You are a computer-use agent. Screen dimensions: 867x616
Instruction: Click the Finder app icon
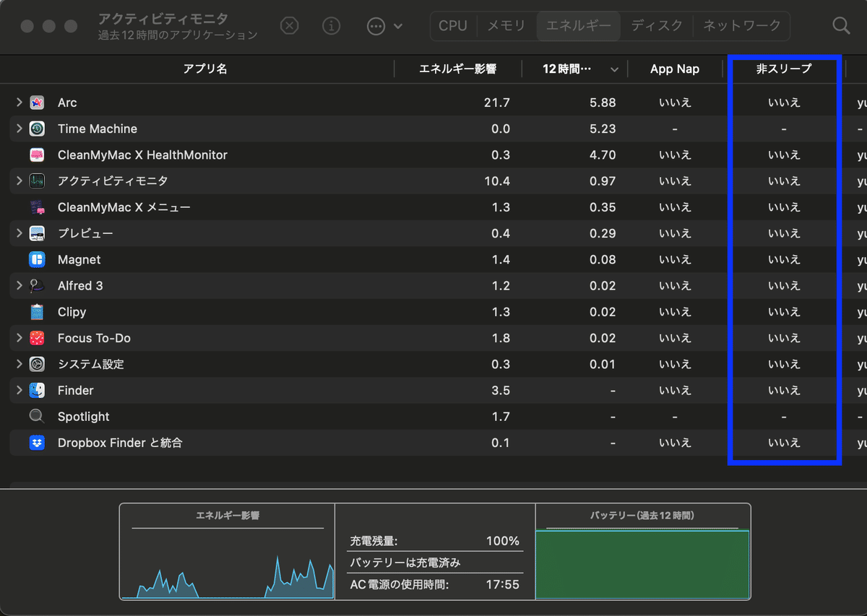(37, 390)
